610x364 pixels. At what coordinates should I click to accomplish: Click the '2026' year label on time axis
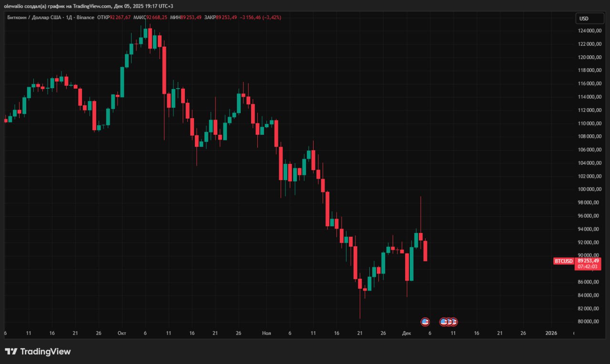point(551,333)
